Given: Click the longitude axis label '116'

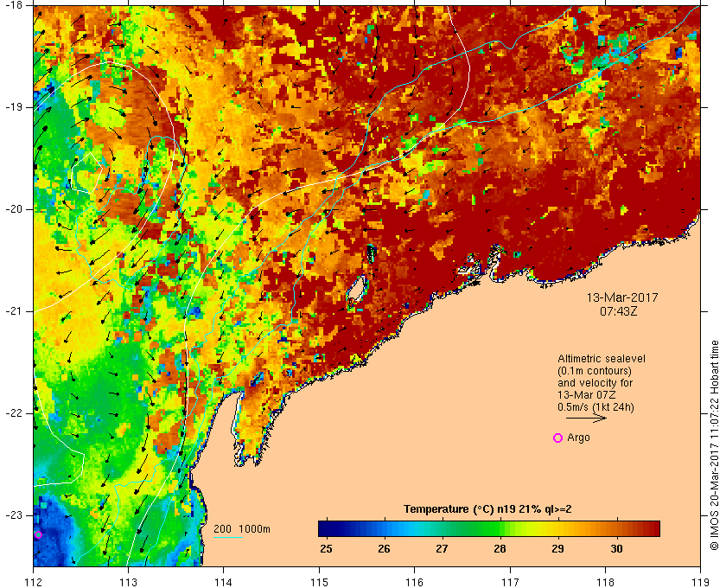Looking at the screenshot, I should point(414,583).
